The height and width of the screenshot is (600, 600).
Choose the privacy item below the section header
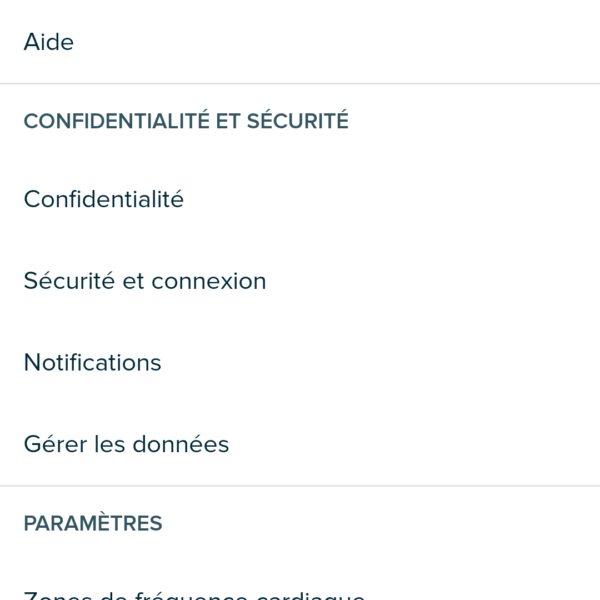click(x=104, y=199)
